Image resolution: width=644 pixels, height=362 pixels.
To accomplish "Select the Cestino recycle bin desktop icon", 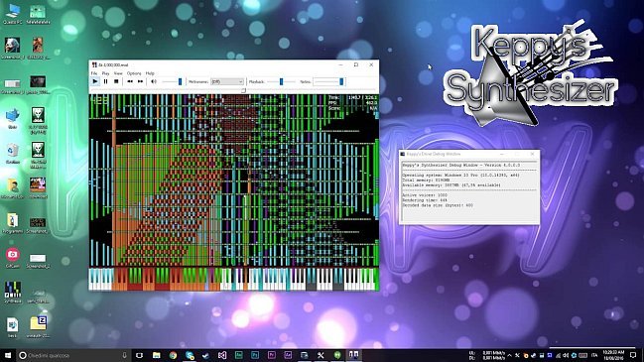I will (x=13, y=154).
